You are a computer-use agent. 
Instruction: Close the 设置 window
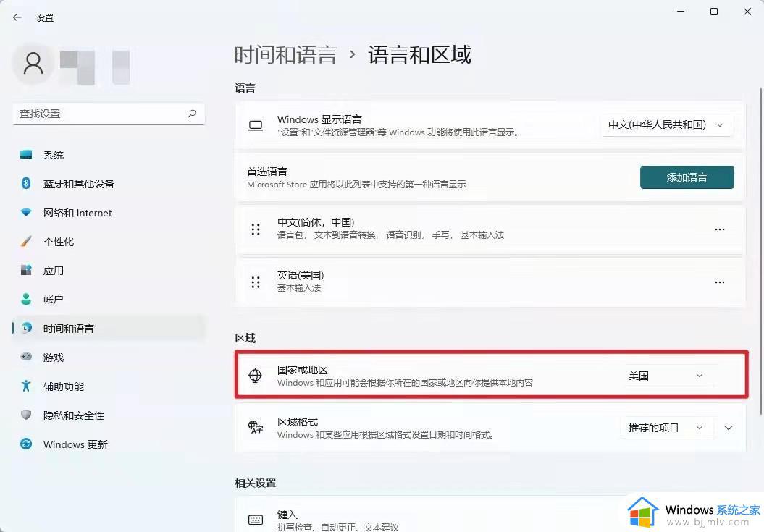coord(747,11)
